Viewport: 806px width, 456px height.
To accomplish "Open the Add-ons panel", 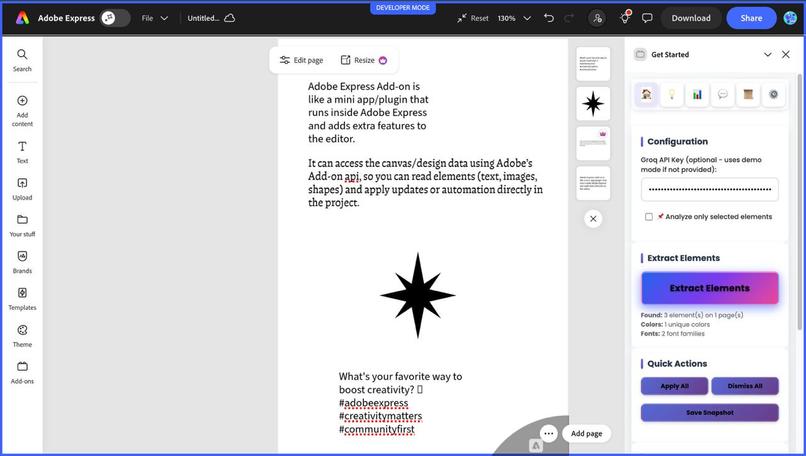I will (x=22, y=373).
